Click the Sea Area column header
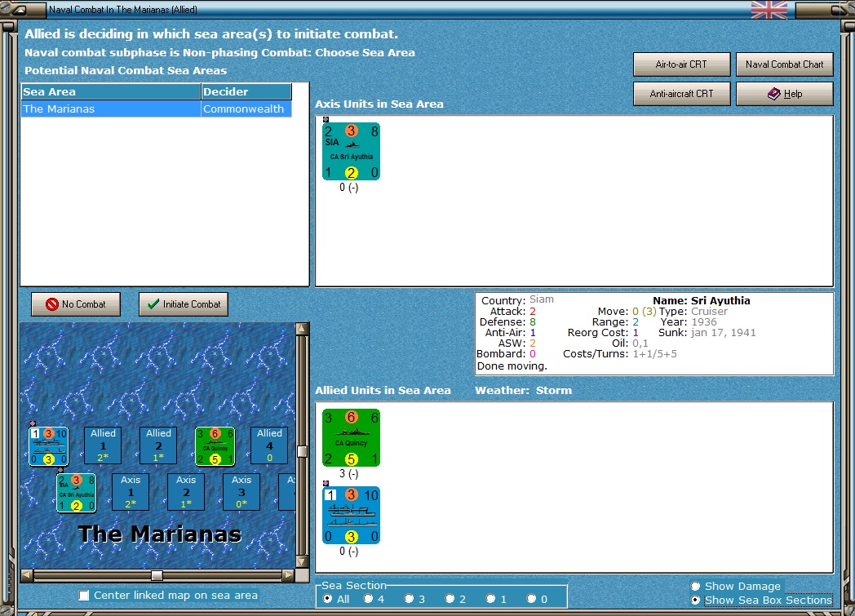855x616 pixels. [x=111, y=91]
